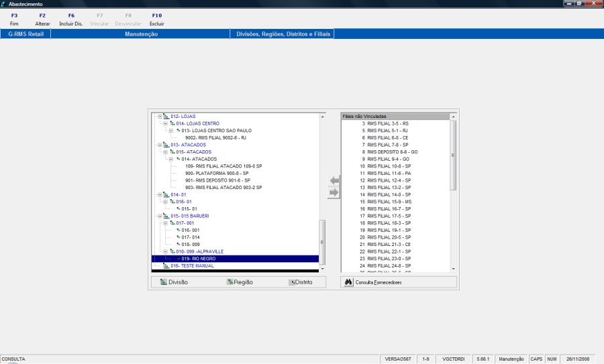
Task: Click the Abastecimento app icon in title bar
Action: 3,4
